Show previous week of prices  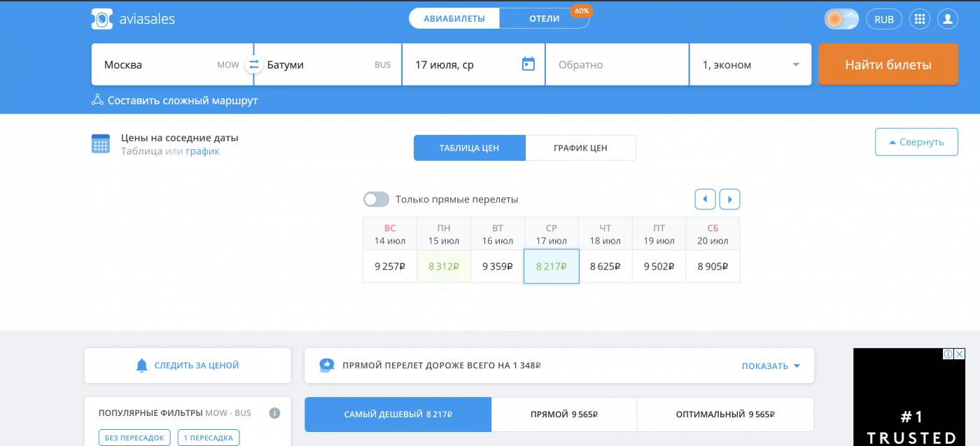click(x=705, y=200)
